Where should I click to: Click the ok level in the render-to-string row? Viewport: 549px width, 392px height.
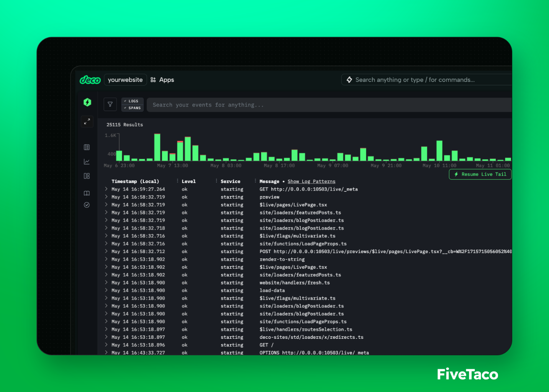point(185,259)
